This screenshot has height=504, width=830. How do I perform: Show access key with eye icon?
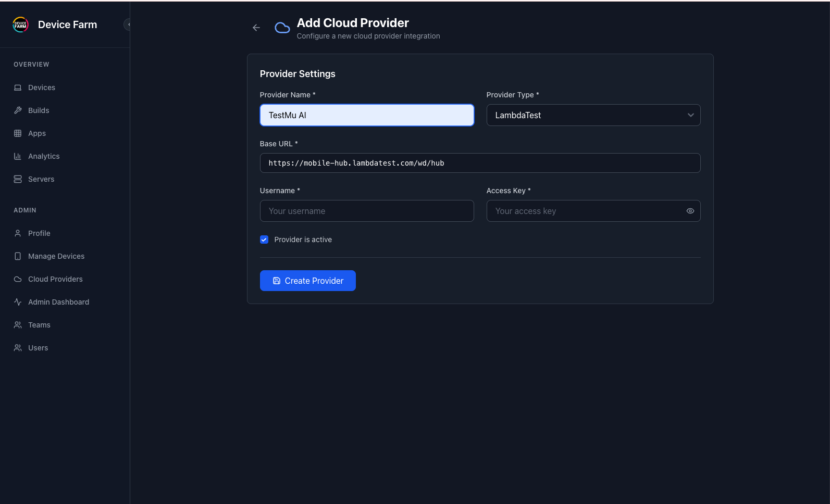coord(690,211)
